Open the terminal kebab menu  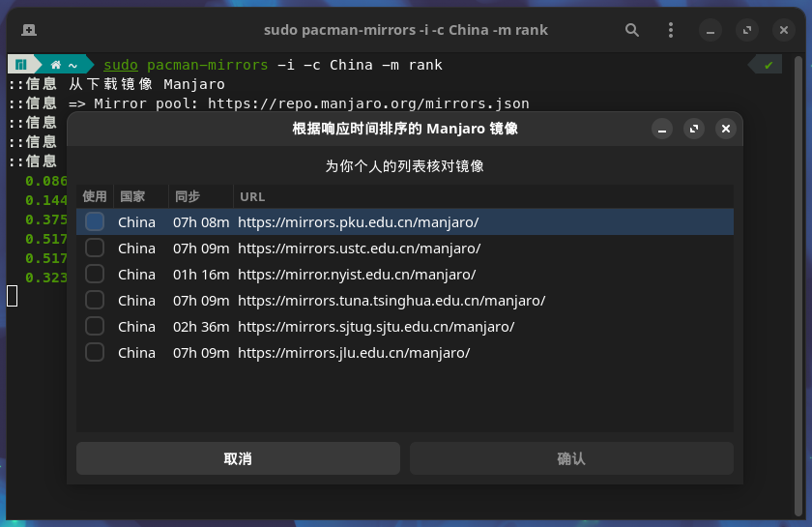click(x=671, y=30)
